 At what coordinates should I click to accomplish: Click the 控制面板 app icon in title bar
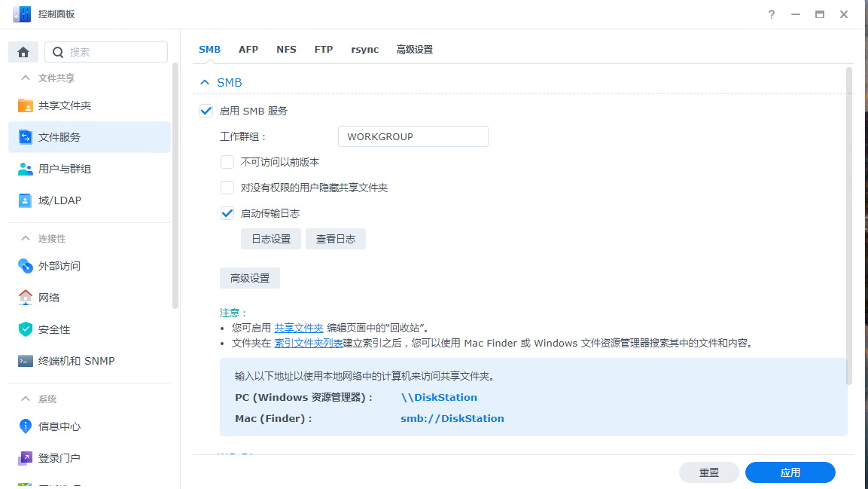(22, 14)
